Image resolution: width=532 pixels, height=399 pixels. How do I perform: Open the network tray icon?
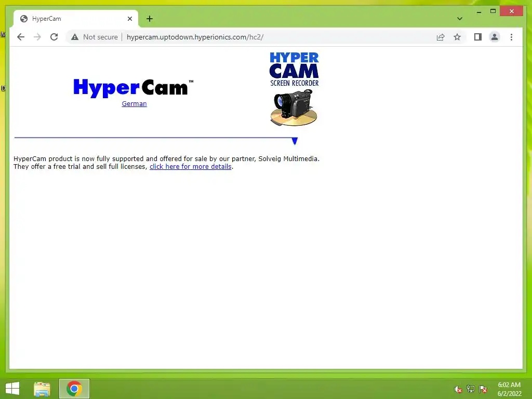(x=471, y=389)
